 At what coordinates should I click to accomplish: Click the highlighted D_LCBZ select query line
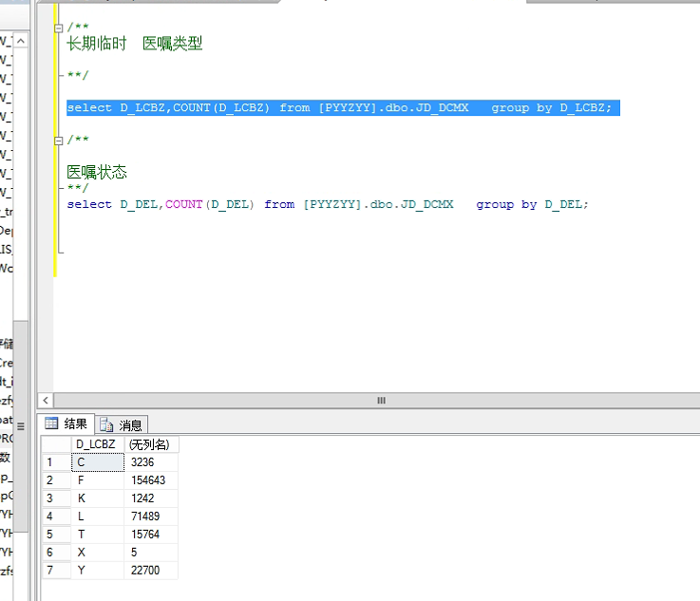click(x=343, y=107)
